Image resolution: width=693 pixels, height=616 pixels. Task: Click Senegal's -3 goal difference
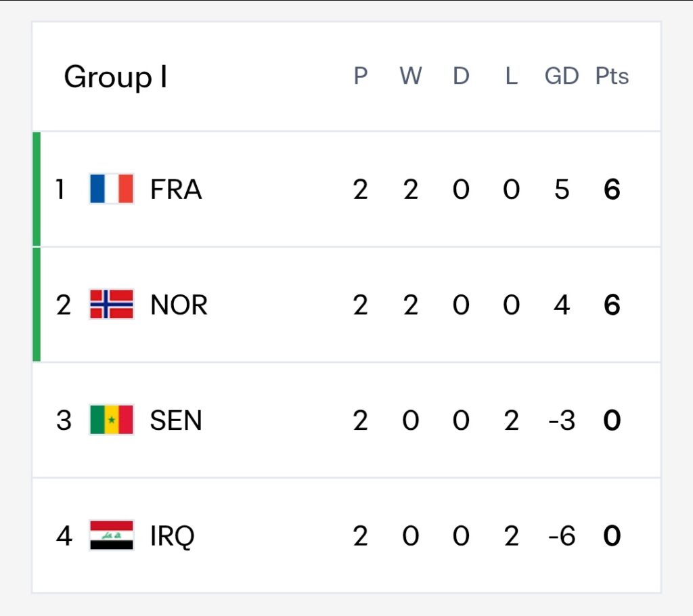561,420
